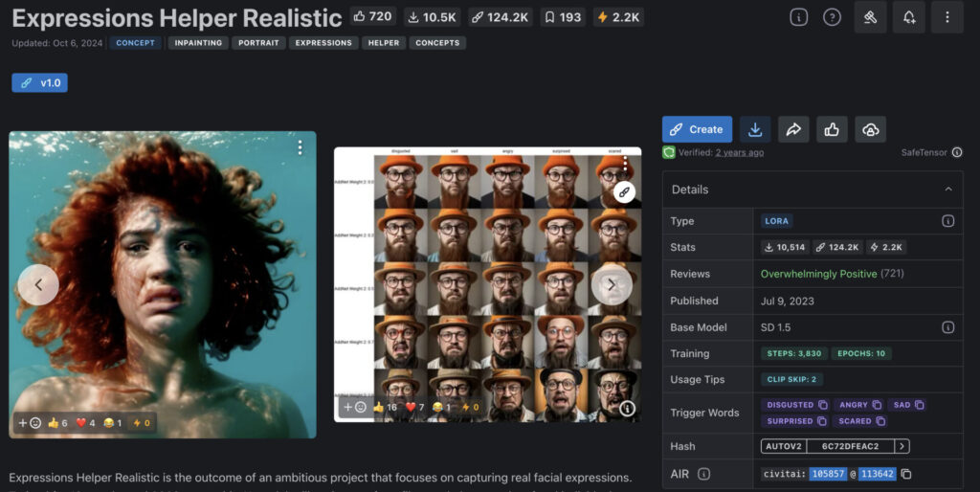Toggle the heart reaction on the expressions grid image
This screenshot has width=980, height=492.
click(414, 407)
